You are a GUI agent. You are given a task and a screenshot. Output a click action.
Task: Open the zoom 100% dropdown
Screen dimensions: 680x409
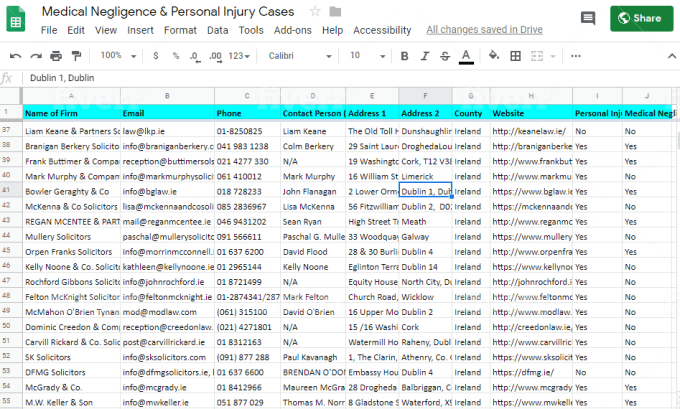[117, 56]
